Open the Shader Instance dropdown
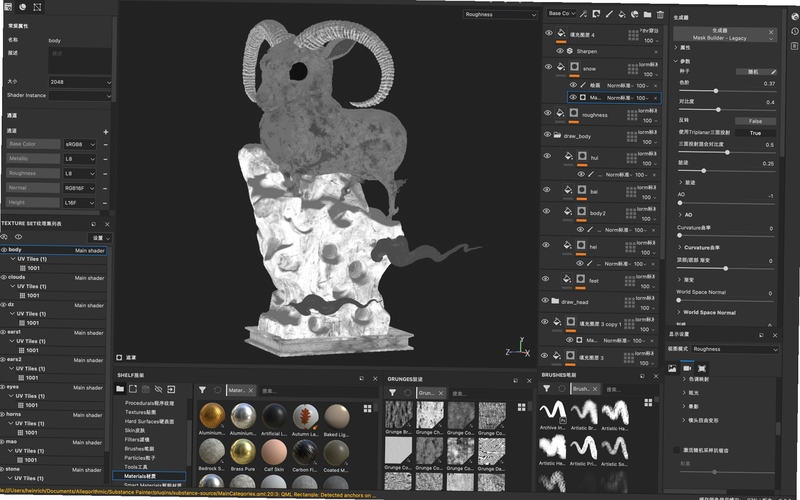Screen dimensions: 800x500 80,95
